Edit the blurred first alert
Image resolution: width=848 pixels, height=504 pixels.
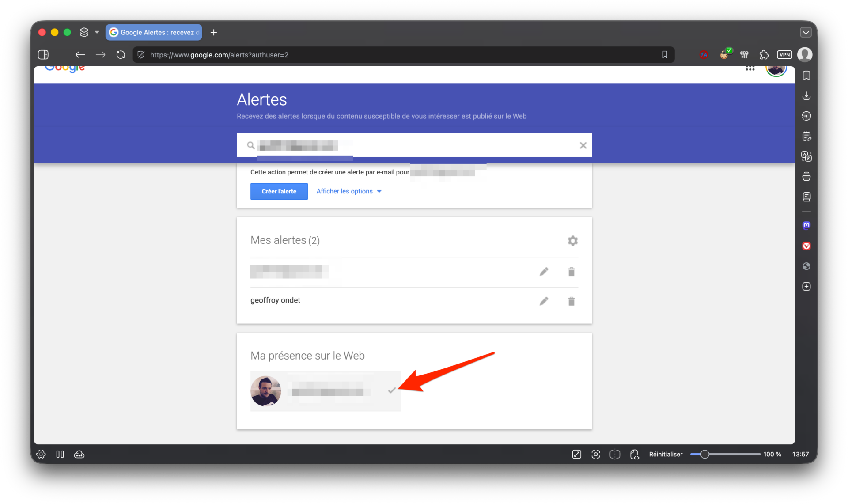tap(544, 272)
